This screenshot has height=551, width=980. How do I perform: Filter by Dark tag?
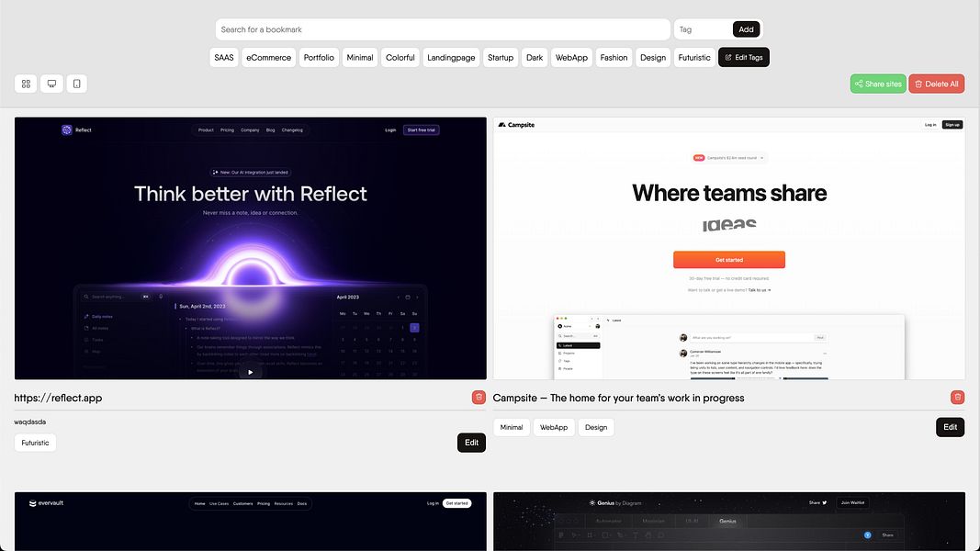pos(535,58)
